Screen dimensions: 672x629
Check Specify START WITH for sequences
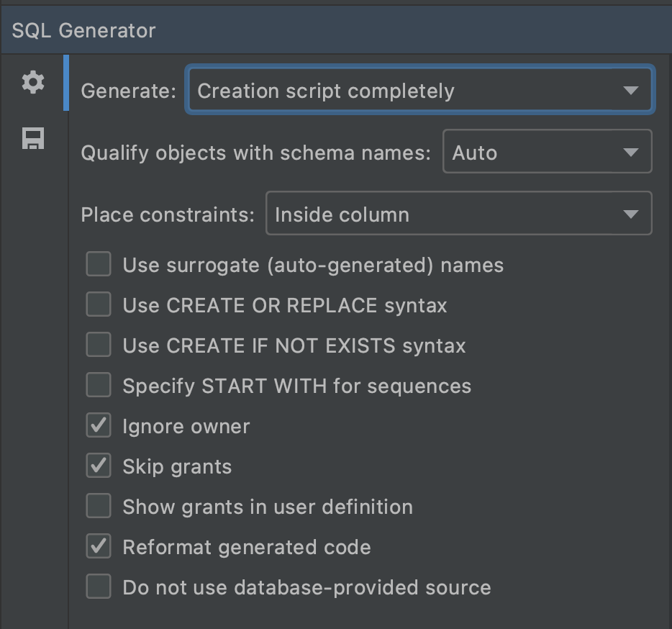coord(99,386)
